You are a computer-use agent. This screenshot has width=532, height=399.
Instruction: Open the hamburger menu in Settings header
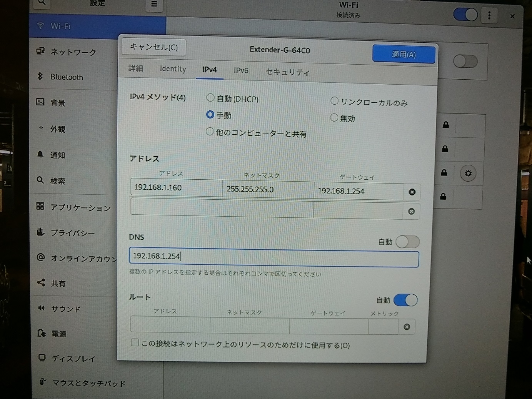154,4
